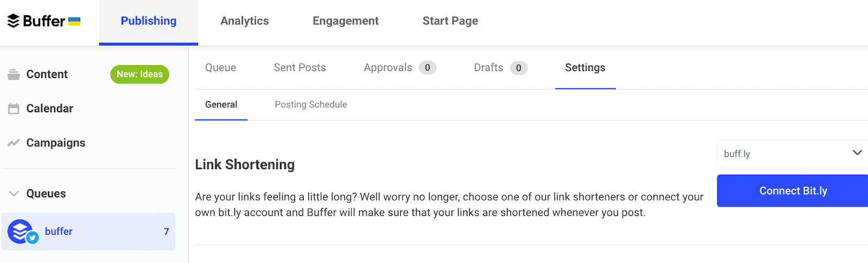Click the Content stack icon in sidebar
This screenshot has width=868, height=263.
pos(14,74)
